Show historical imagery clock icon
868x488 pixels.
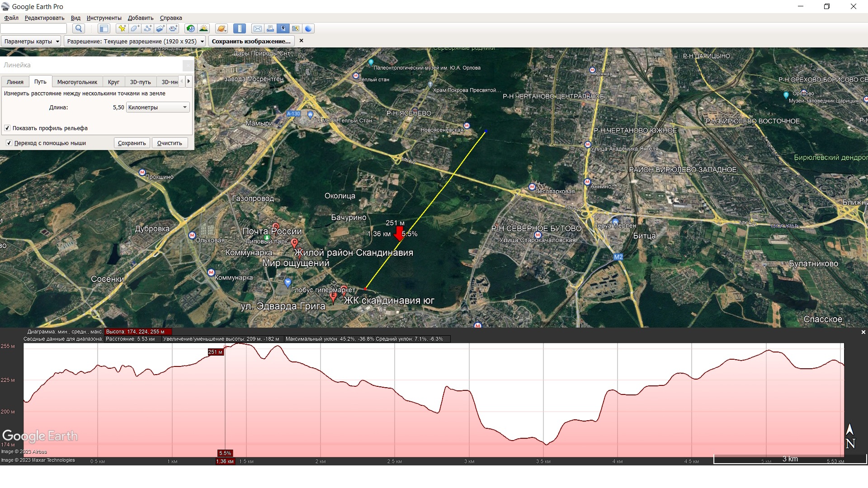[x=191, y=28]
